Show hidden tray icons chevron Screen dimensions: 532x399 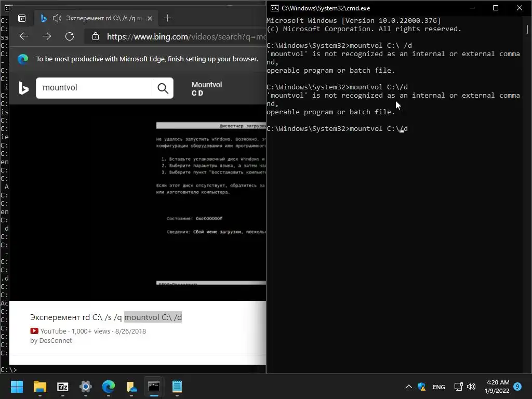(409, 387)
